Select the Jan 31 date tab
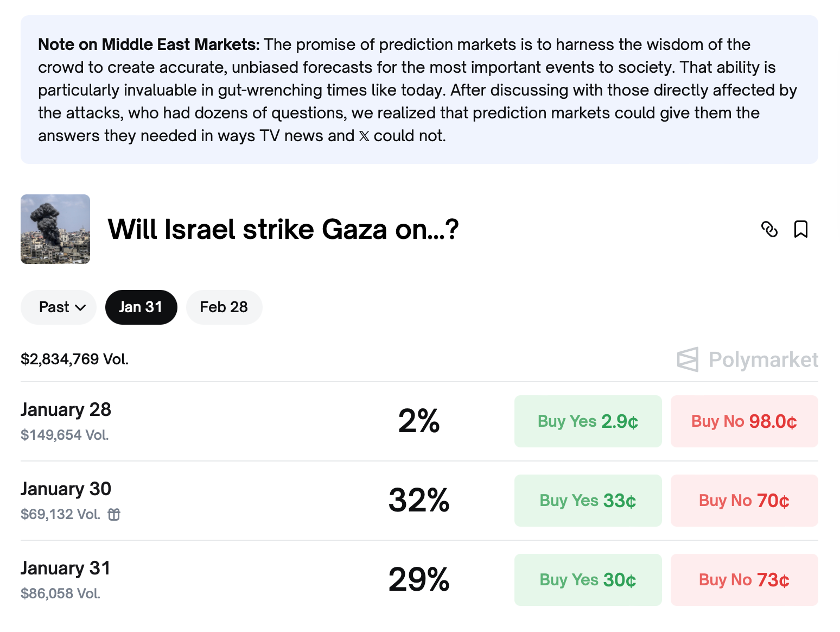Screen dimensions: 840x632 (x=141, y=307)
